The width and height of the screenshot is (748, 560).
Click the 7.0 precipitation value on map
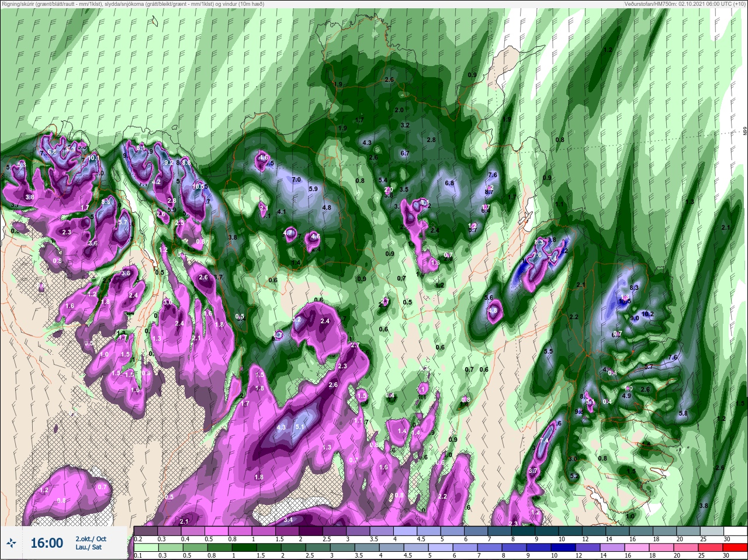pos(296,179)
